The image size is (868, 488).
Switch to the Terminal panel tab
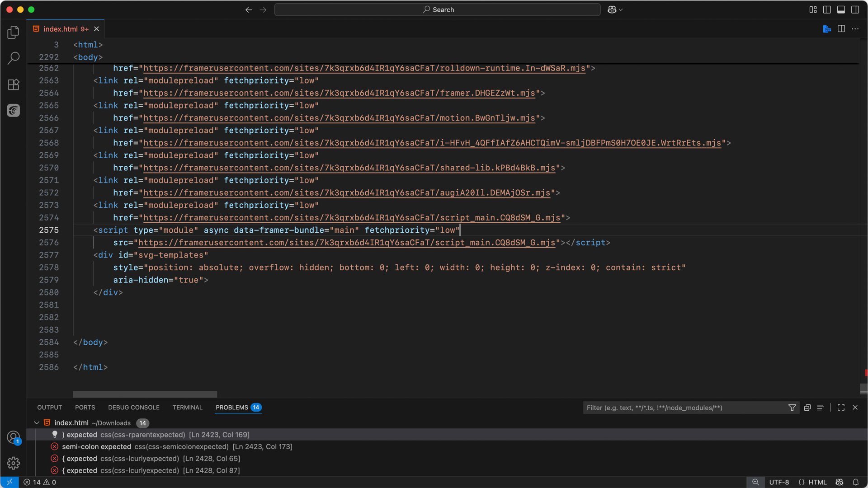(187, 408)
